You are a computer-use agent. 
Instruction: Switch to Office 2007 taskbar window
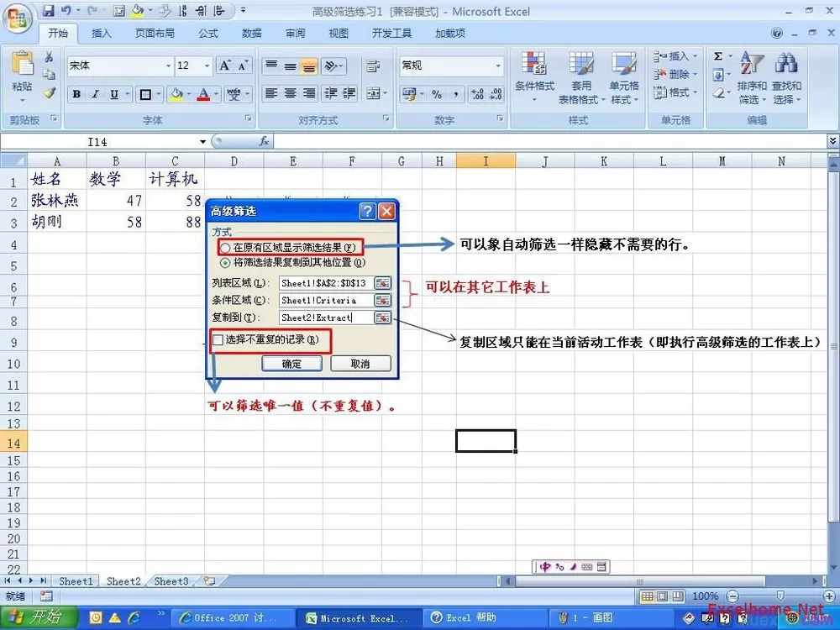[x=234, y=617]
